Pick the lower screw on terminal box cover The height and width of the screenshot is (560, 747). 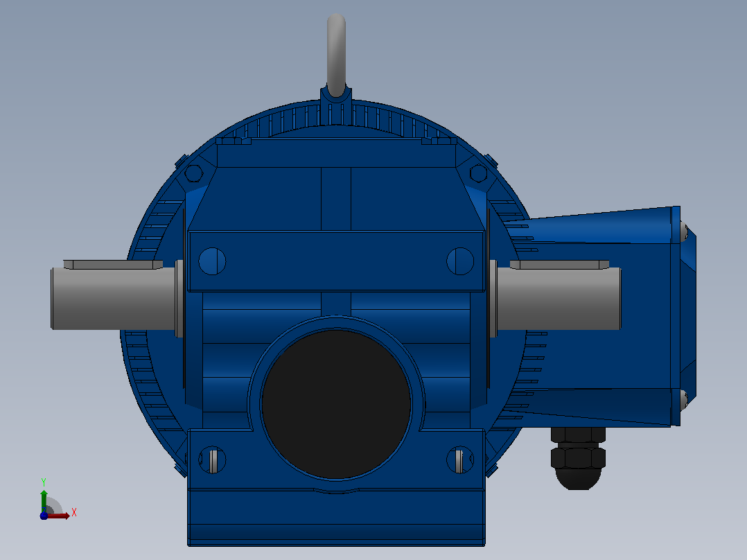click(684, 399)
